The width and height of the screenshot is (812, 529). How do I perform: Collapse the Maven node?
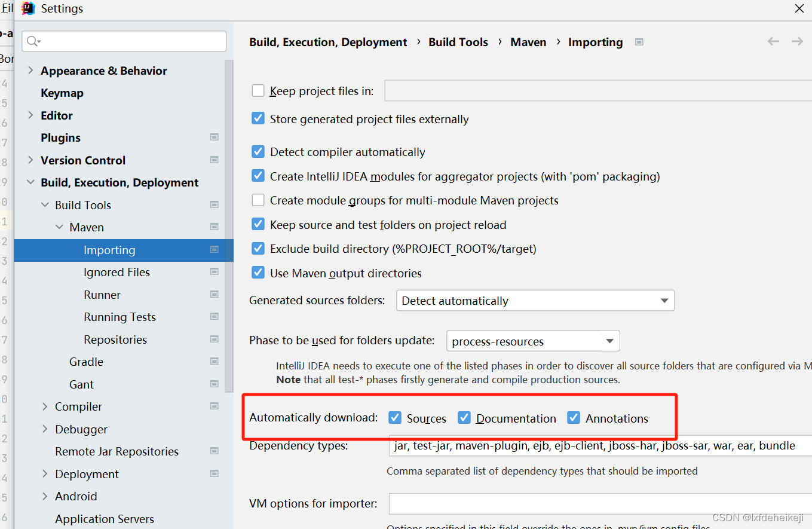pos(59,227)
